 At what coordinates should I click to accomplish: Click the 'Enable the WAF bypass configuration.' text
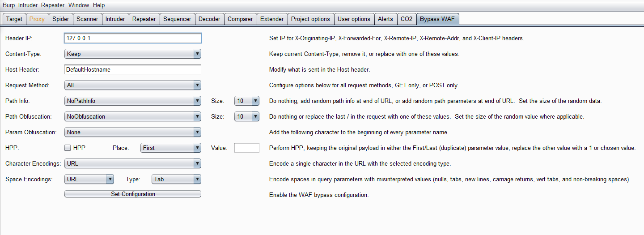pyautogui.click(x=319, y=195)
